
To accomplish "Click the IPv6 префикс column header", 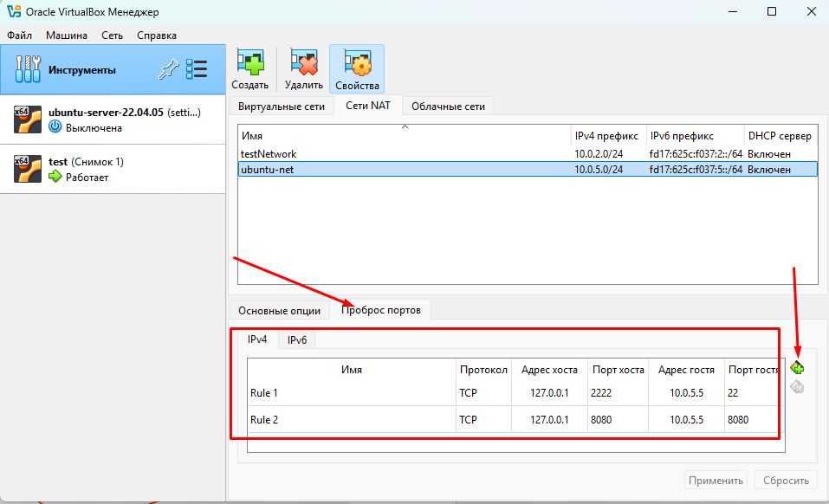I will click(696, 136).
